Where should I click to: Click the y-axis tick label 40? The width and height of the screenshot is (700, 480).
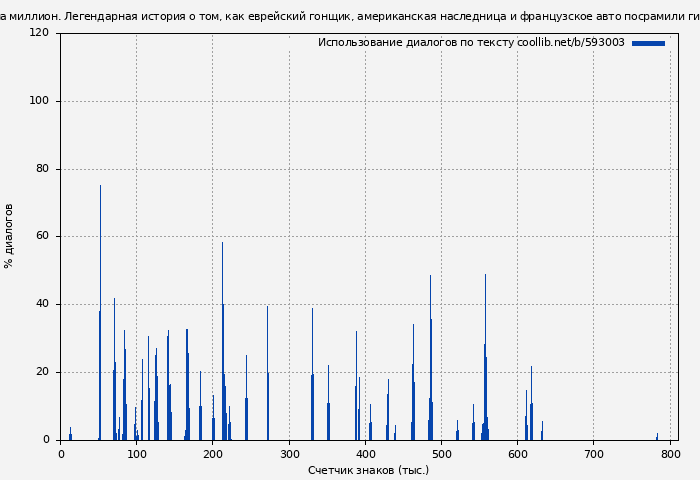coord(42,304)
